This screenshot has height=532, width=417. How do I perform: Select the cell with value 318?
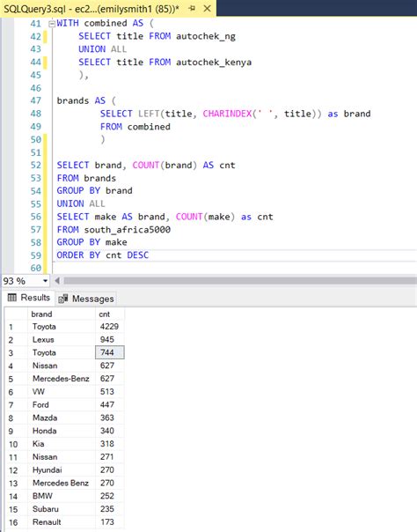tap(110, 444)
